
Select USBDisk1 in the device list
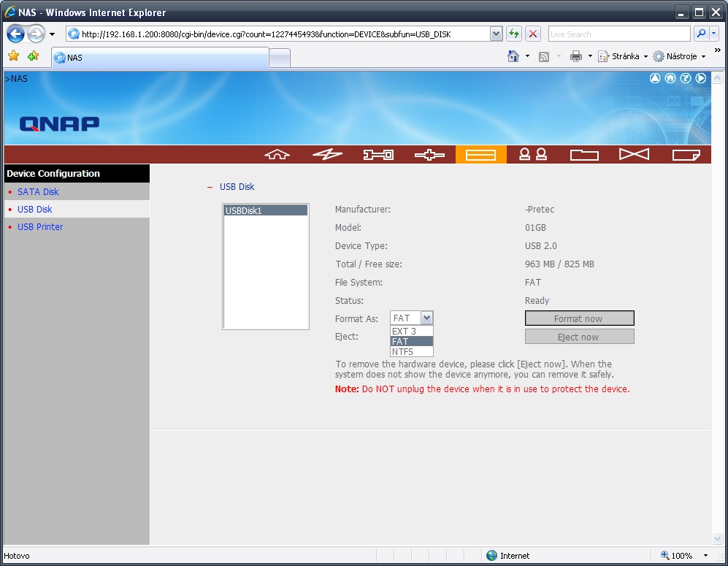pos(266,210)
